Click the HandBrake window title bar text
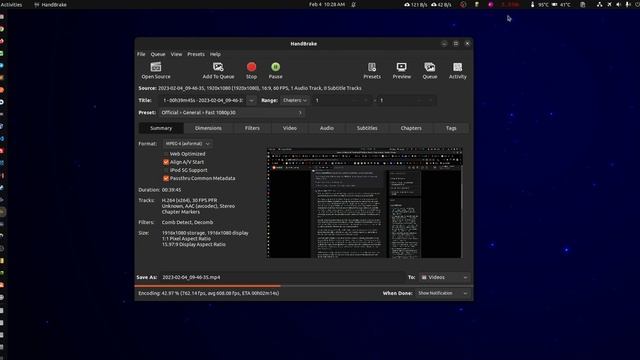 click(x=304, y=44)
